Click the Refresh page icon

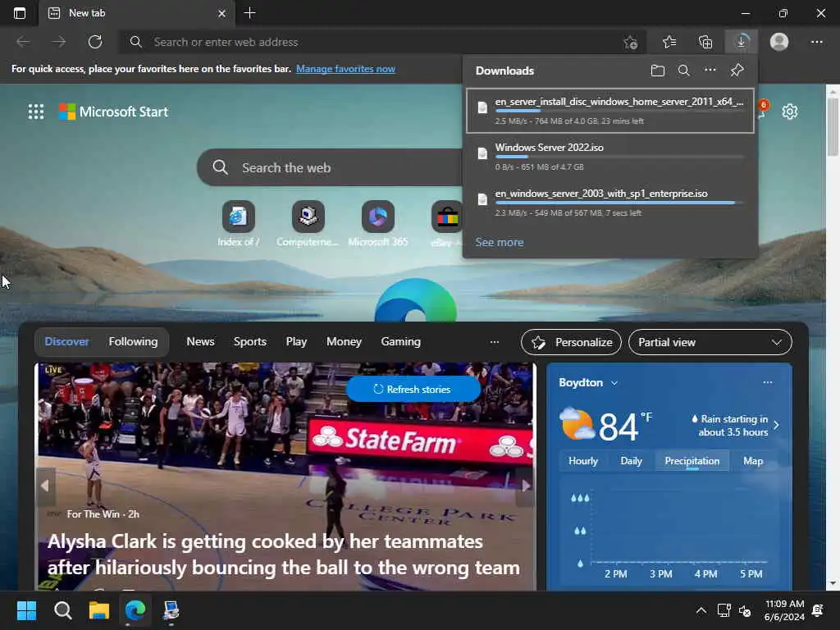coord(95,42)
